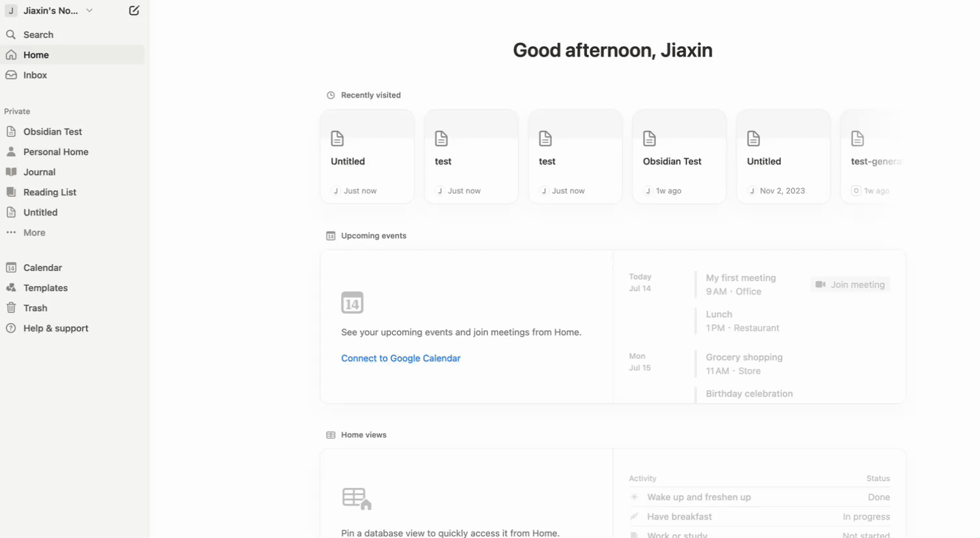
Task: Open the Templates section
Action: [45, 288]
